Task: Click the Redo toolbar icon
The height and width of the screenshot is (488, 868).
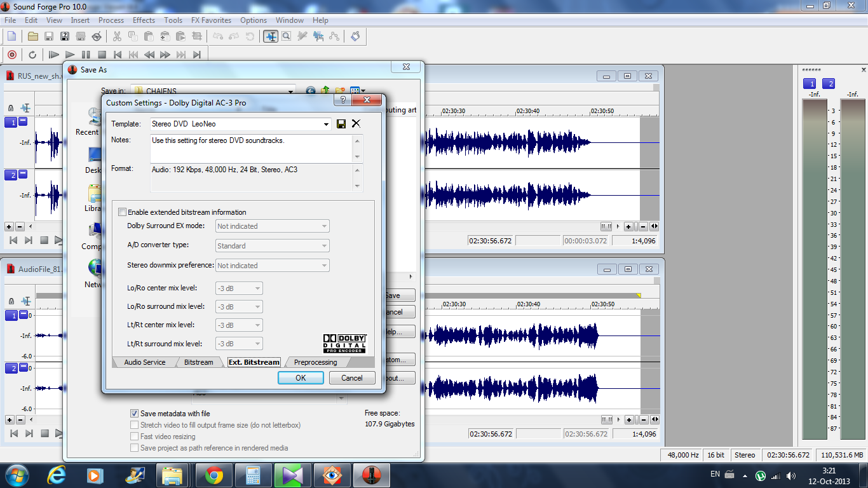Action: [x=234, y=36]
